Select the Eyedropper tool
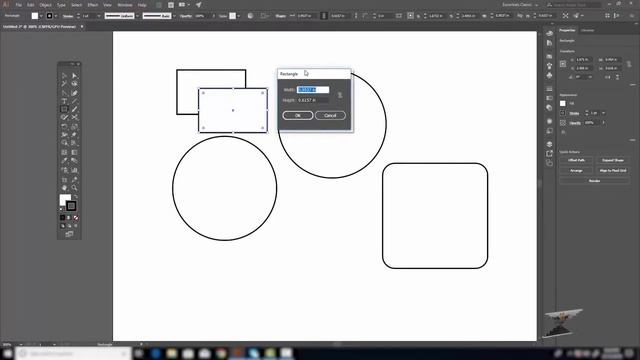 click(x=64, y=161)
